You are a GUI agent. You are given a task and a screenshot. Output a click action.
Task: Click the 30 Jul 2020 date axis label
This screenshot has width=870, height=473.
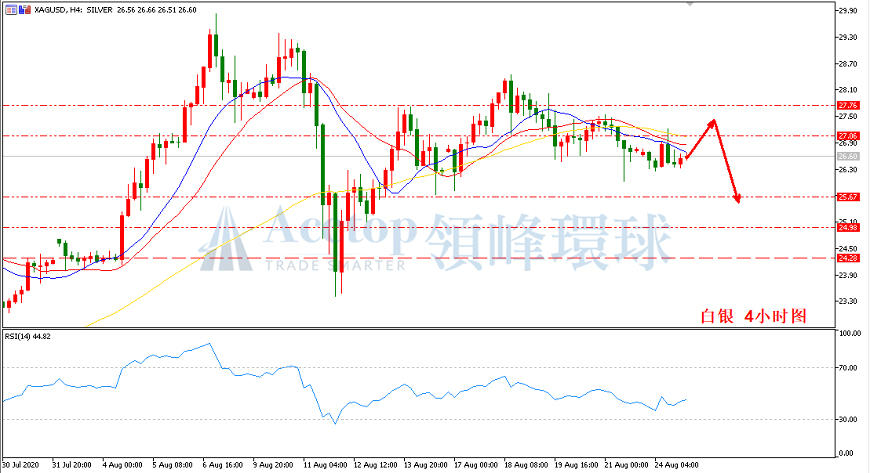point(21,465)
